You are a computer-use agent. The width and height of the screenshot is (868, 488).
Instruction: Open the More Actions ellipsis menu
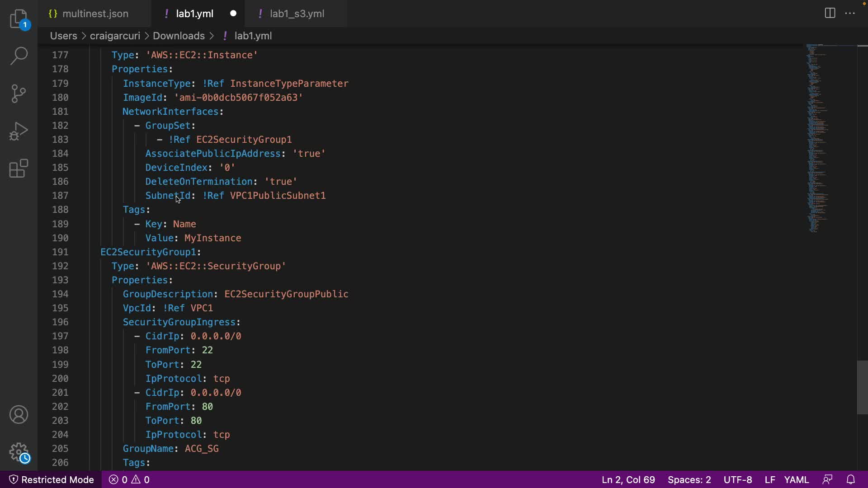coord(850,13)
